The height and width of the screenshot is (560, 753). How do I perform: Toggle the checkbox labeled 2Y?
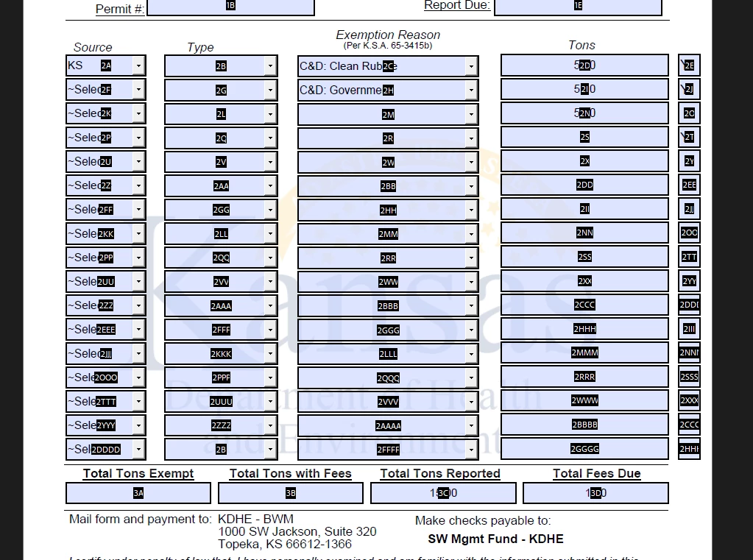689,161
